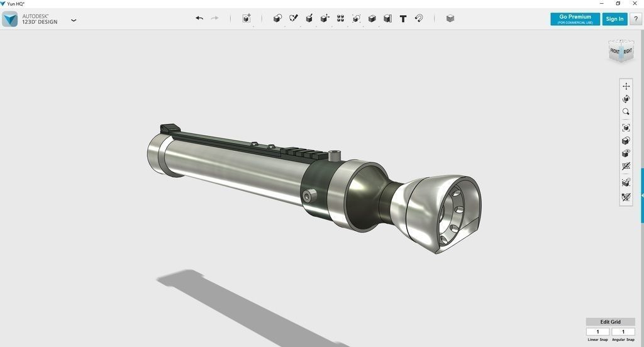
Task: Click the Sign In button
Action: (614, 19)
